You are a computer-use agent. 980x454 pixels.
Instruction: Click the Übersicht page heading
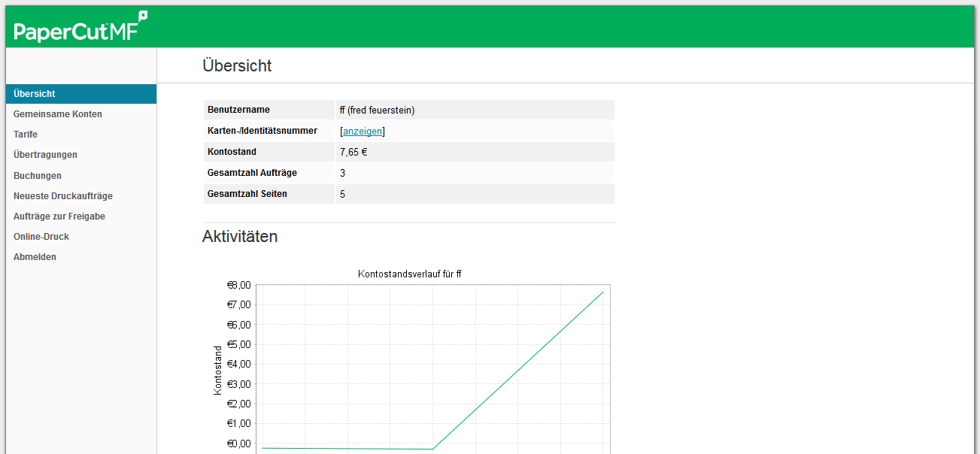[237, 66]
